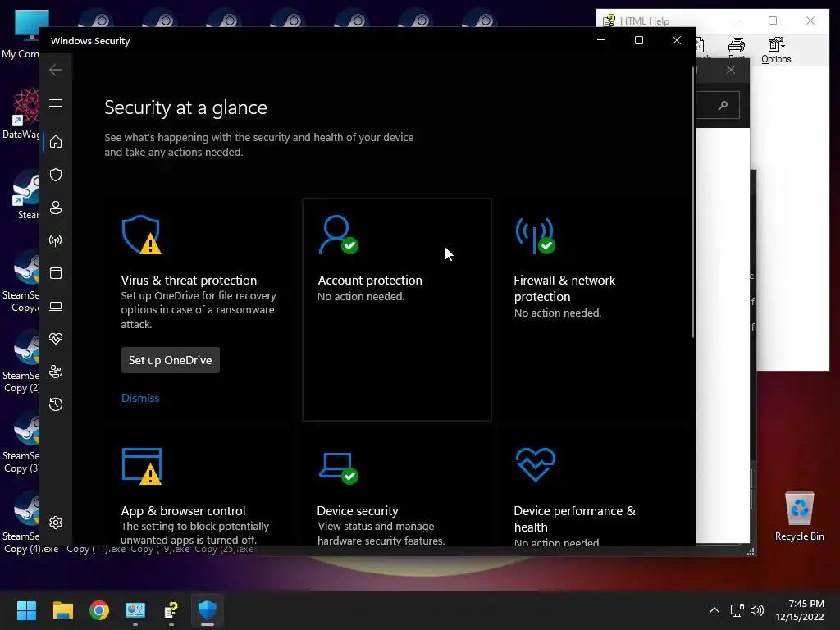Open Firewall & network antenna sidebar icon
840x630 pixels.
pos(56,240)
